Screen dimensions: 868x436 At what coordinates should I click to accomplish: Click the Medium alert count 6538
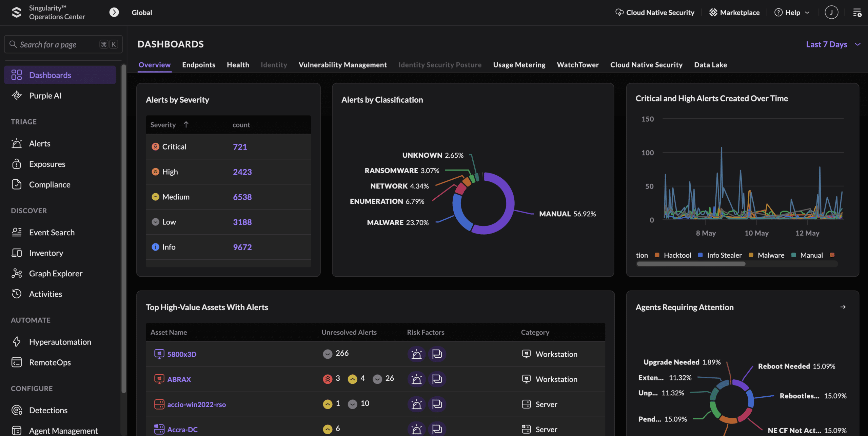(x=242, y=197)
